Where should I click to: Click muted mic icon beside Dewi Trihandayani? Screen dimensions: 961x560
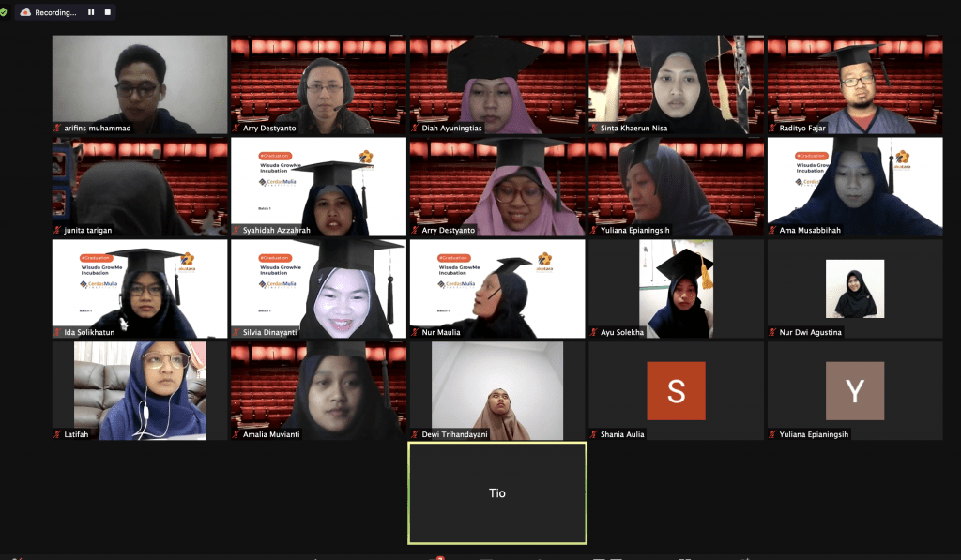click(415, 434)
